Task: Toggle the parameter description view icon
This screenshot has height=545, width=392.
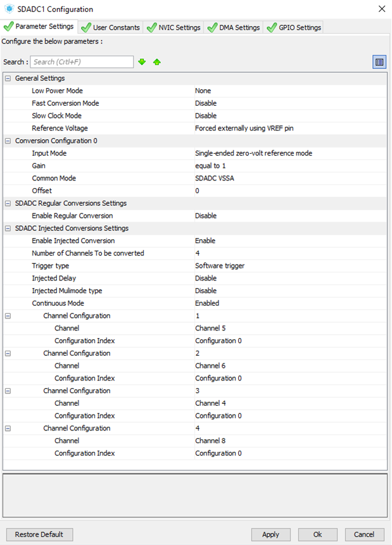Action: click(x=379, y=62)
